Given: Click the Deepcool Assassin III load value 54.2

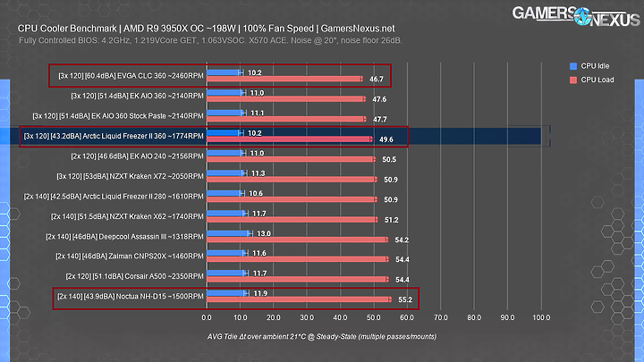Looking at the screenshot, I should point(402,240).
